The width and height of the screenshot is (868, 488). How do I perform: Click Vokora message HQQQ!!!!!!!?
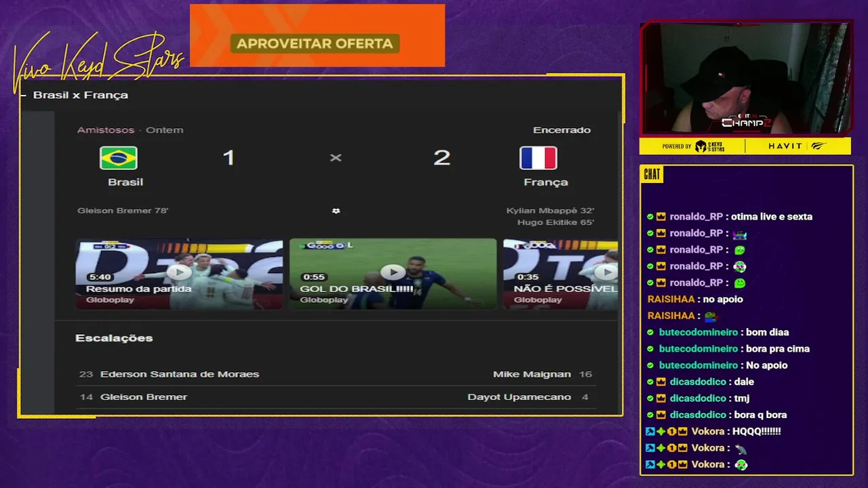point(758,431)
